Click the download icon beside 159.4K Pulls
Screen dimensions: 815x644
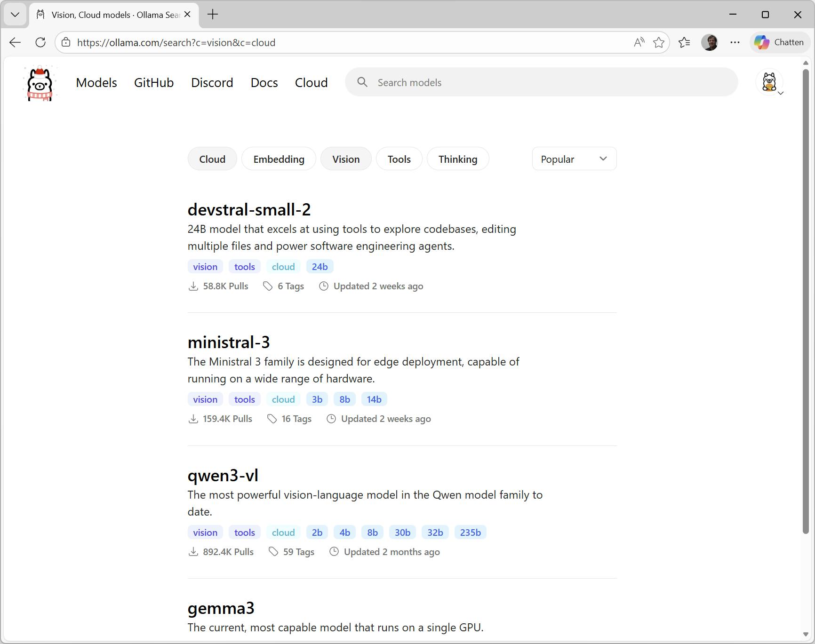193,419
